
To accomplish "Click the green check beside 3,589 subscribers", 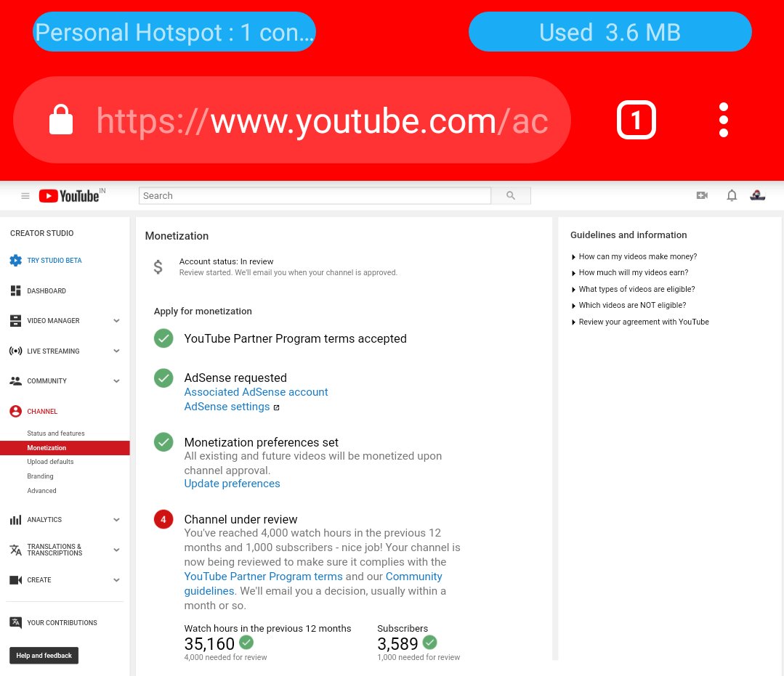I will [430, 642].
